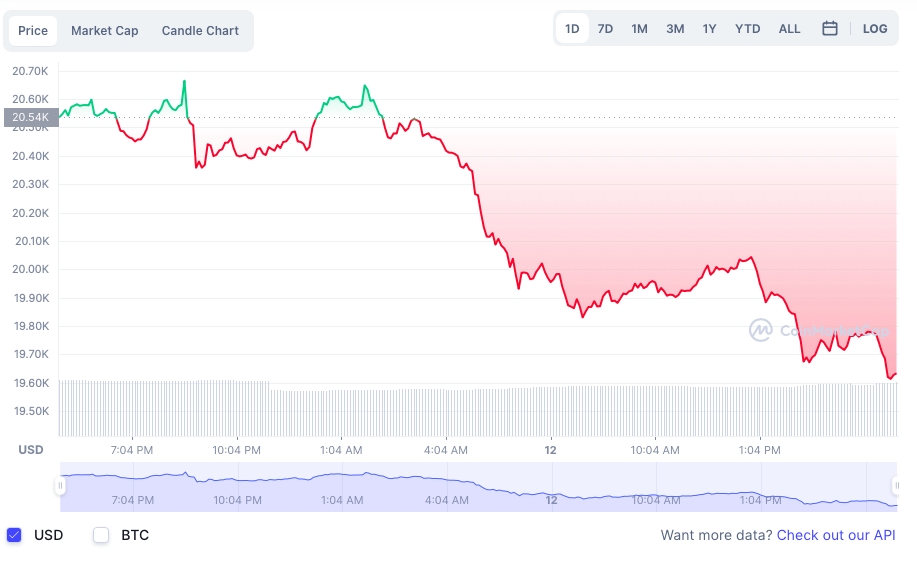This screenshot has height=564, width=917.
Task: Click the USD axis unit label
Action: [31, 450]
